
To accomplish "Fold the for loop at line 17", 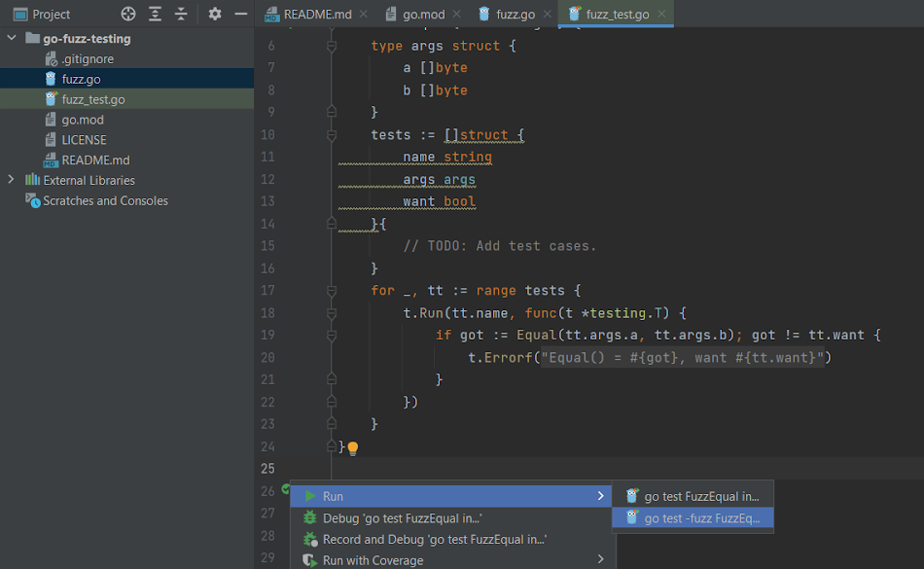I will click(332, 291).
